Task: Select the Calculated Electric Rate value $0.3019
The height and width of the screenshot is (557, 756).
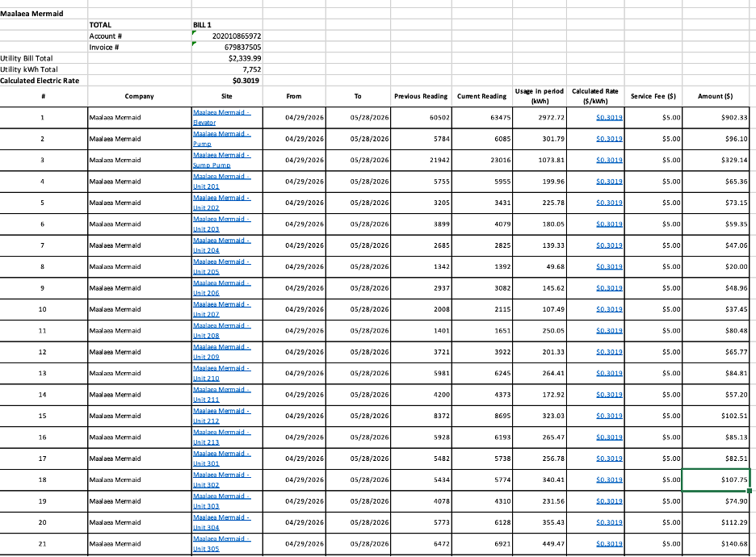Action: click(227, 81)
